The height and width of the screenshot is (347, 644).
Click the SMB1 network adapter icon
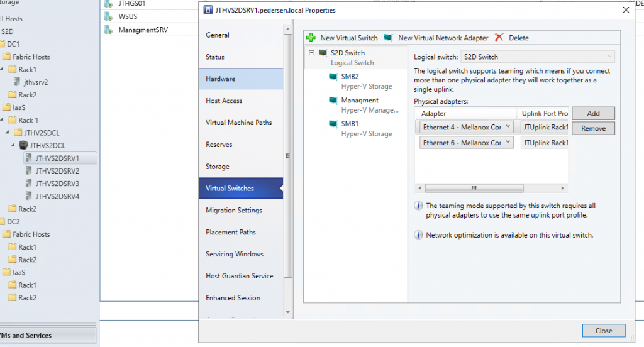tap(333, 124)
